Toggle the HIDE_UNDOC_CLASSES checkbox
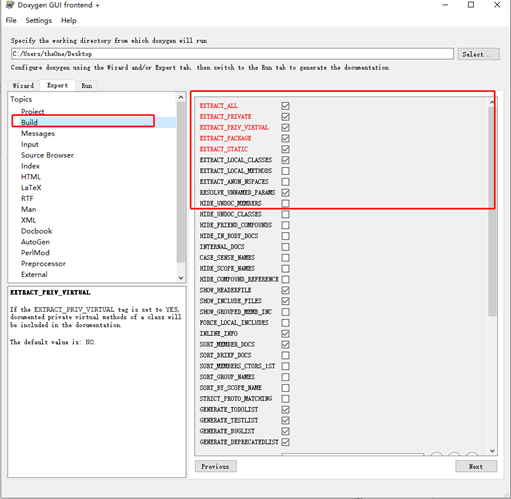 (285, 214)
